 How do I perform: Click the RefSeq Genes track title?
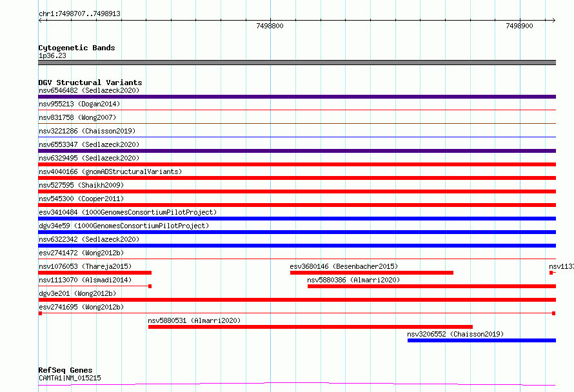click(x=65, y=370)
